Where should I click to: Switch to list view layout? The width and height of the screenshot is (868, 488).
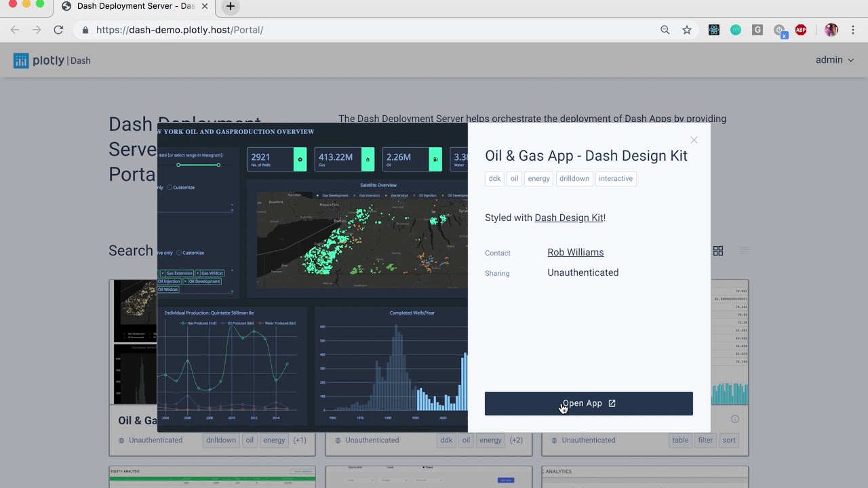click(744, 251)
